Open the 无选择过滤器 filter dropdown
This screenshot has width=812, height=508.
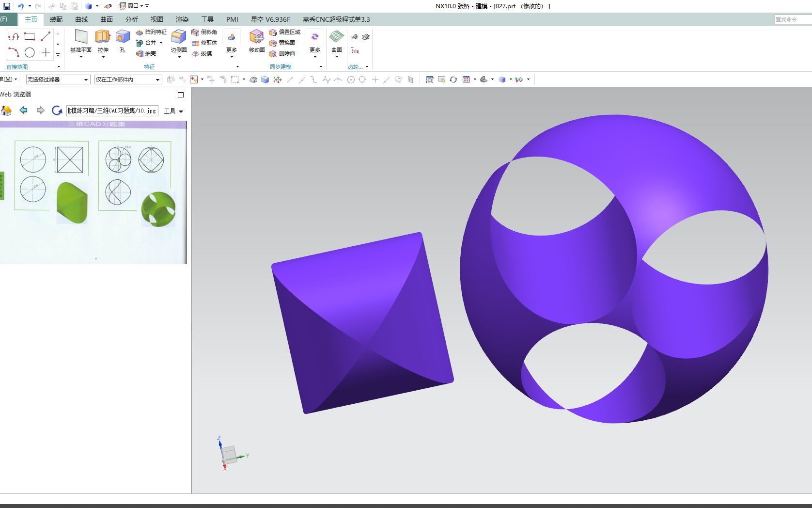coord(86,79)
